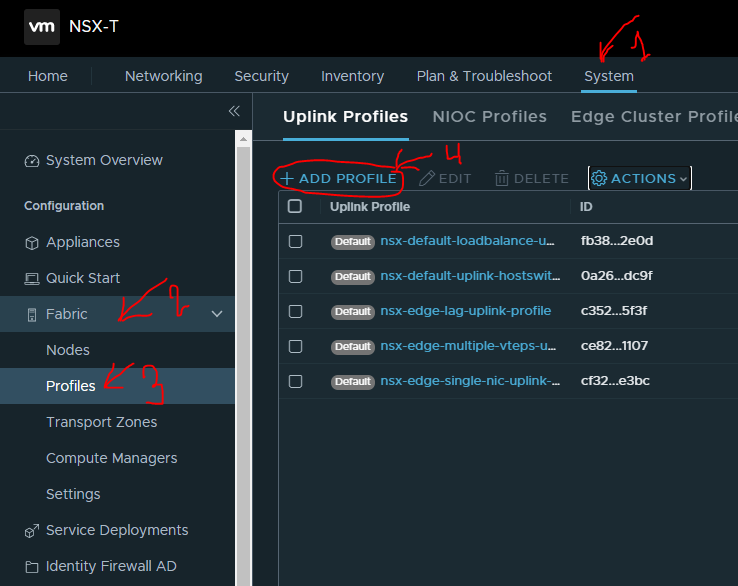Switch to the Networking tab
The width and height of the screenshot is (738, 586).
[163, 76]
